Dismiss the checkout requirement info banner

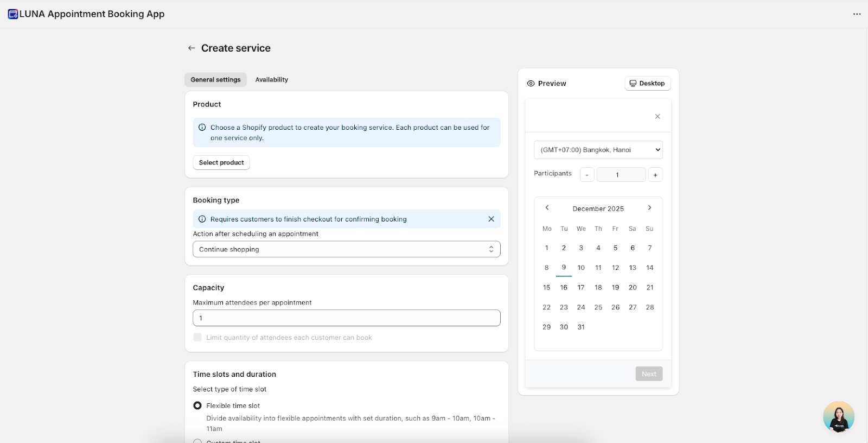click(x=491, y=219)
